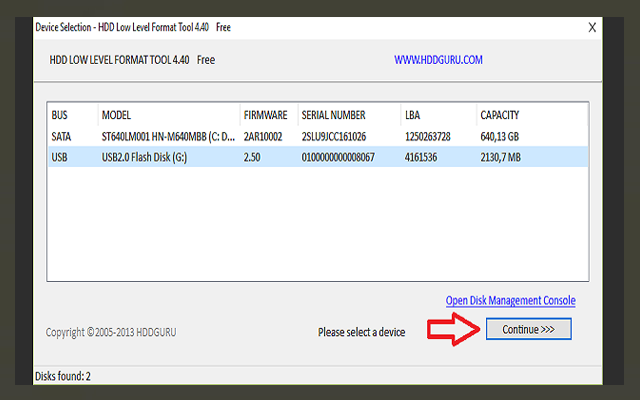Viewport: 640px width, 400px height.
Task: Click the USB bus cell
Action: (60, 157)
